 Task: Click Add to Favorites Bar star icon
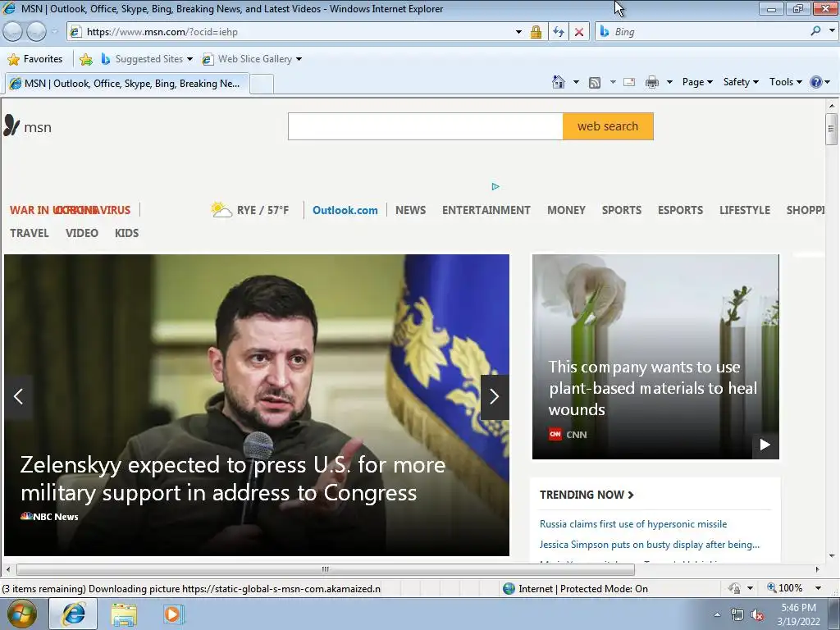tap(85, 59)
